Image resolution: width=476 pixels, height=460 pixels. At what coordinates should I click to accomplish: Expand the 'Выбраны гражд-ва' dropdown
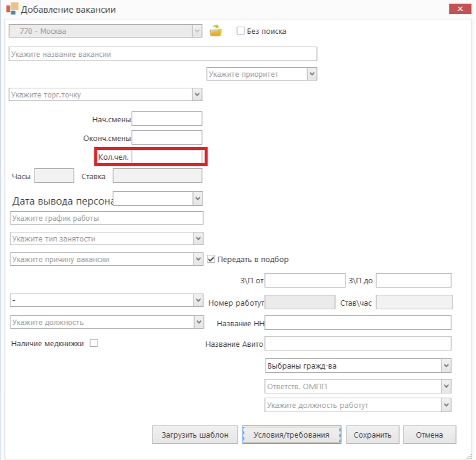[446, 366]
